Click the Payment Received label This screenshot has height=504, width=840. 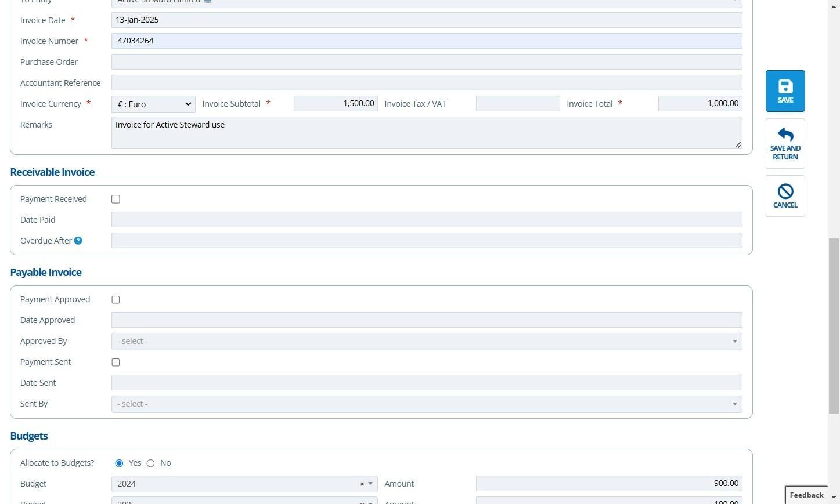[53, 199]
